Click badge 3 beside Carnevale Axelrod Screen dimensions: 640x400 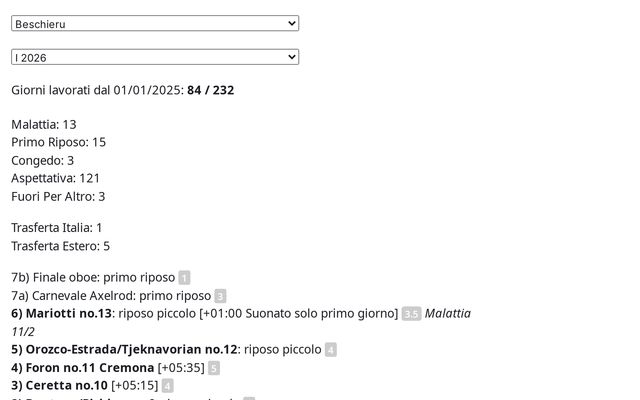tap(220, 296)
